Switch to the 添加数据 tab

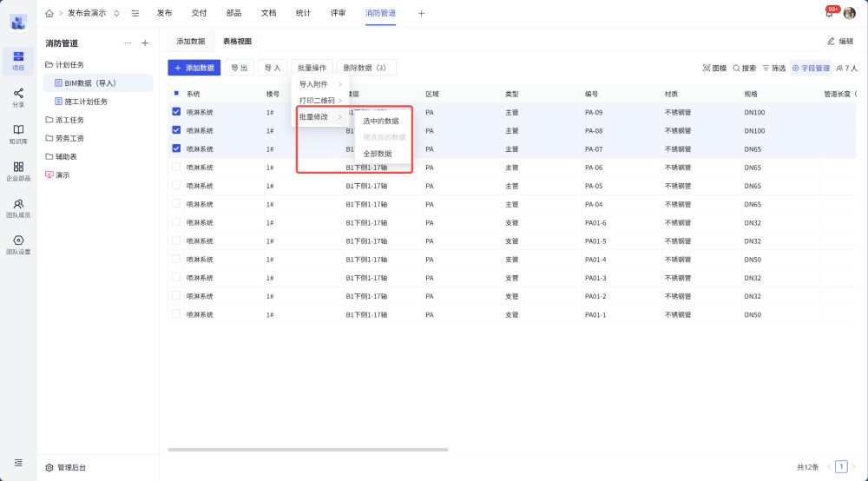pos(191,41)
